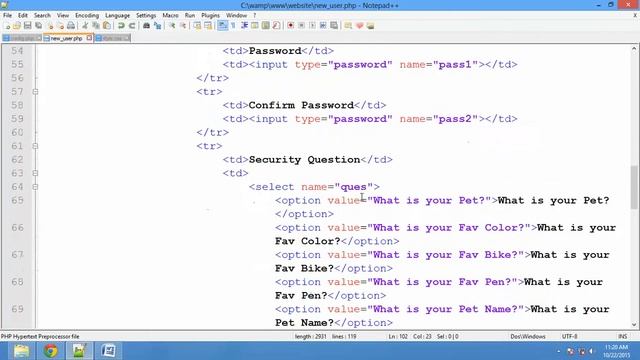640x360 pixels.
Task: Toggle synchronize vertical scrolling
Action: [197, 26]
